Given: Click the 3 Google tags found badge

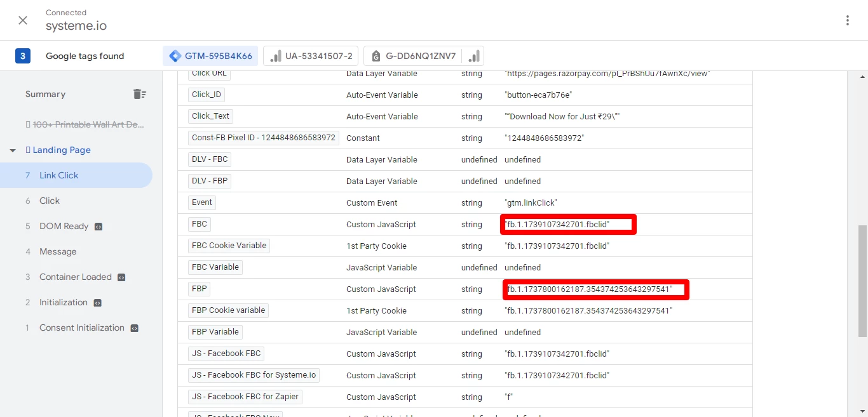Looking at the screenshot, I should click(23, 56).
